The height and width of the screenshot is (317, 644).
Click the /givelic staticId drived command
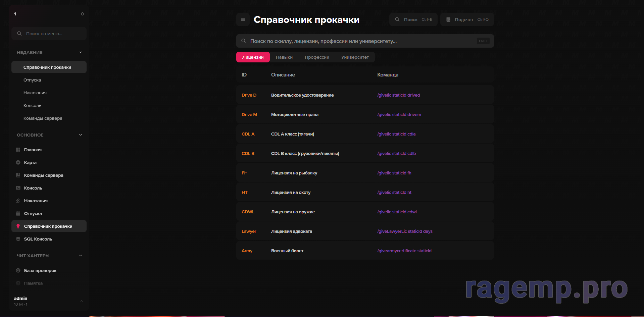(398, 95)
